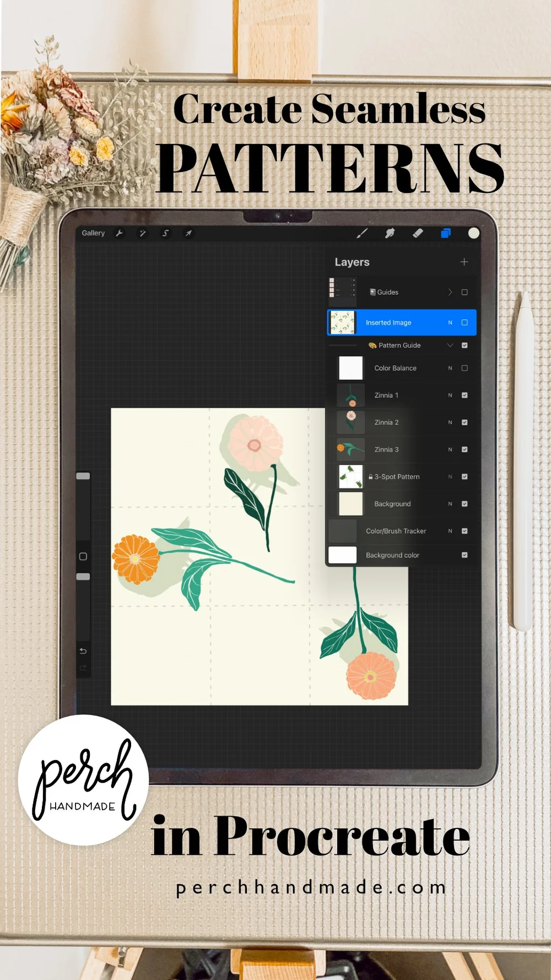Select the Smudge finger tool
The height and width of the screenshot is (980, 551).
[390, 233]
